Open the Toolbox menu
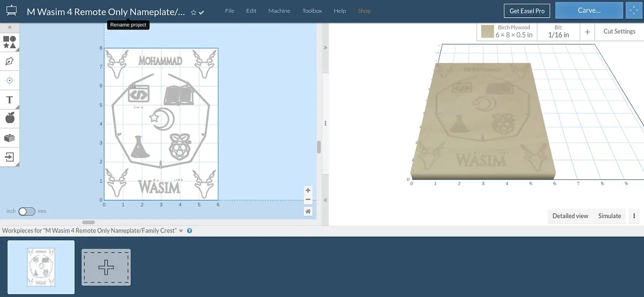Image resolution: width=644 pixels, height=297 pixels. click(312, 11)
